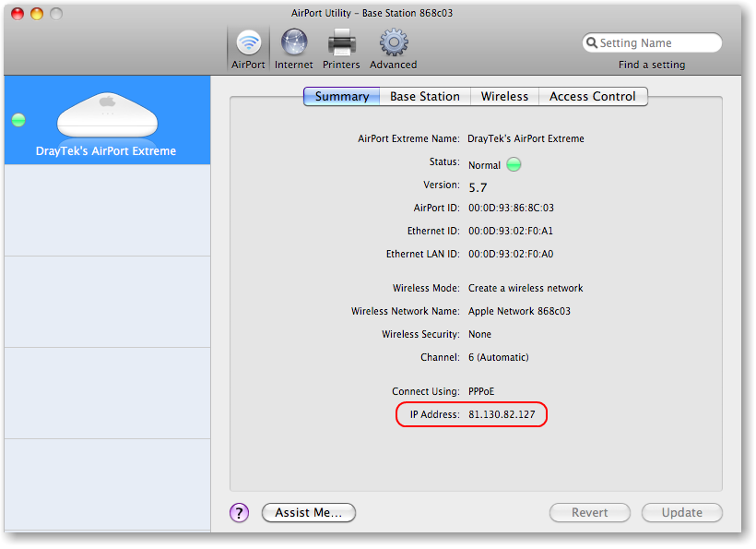
Task: Click the Update button
Action: tap(681, 513)
